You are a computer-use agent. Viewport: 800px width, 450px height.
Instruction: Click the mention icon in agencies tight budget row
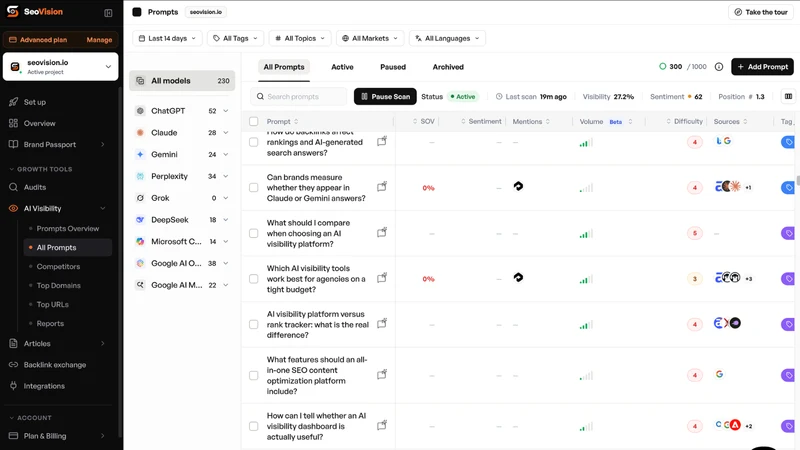(x=518, y=278)
